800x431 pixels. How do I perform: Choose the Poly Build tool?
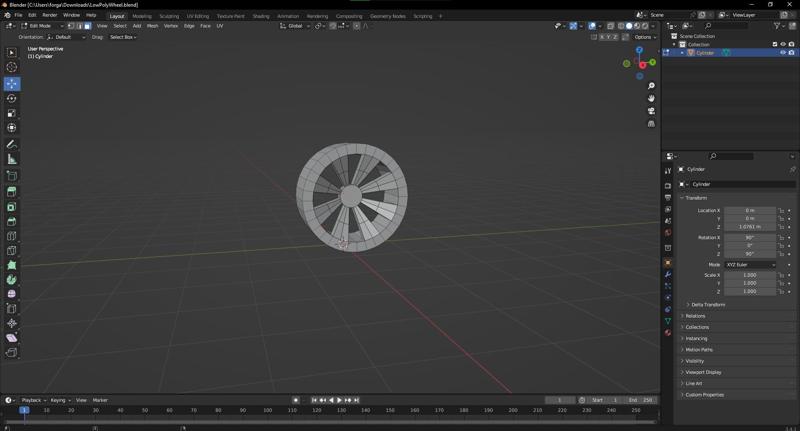point(11,265)
